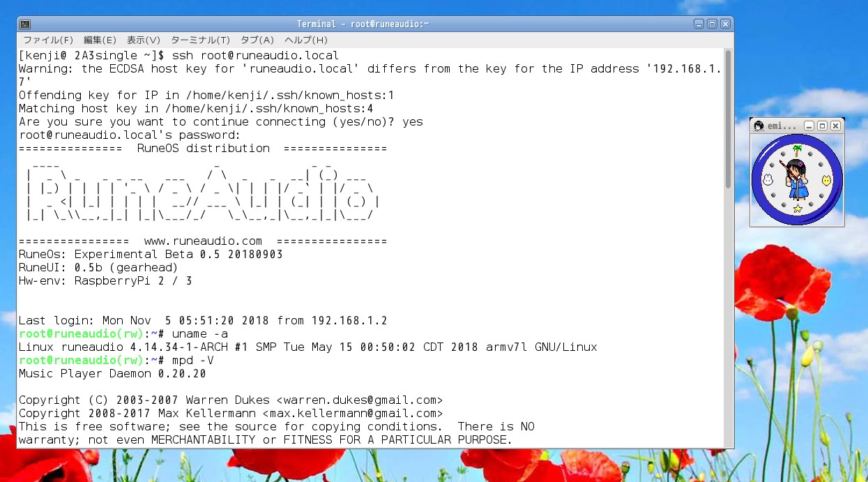This screenshot has width=868, height=482.
Task: Maximize the emiclock clock window
Action: click(822, 126)
